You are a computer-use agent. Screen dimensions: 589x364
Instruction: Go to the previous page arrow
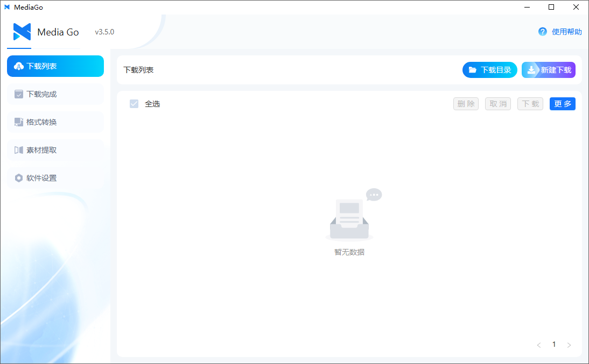[x=539, y=345]
